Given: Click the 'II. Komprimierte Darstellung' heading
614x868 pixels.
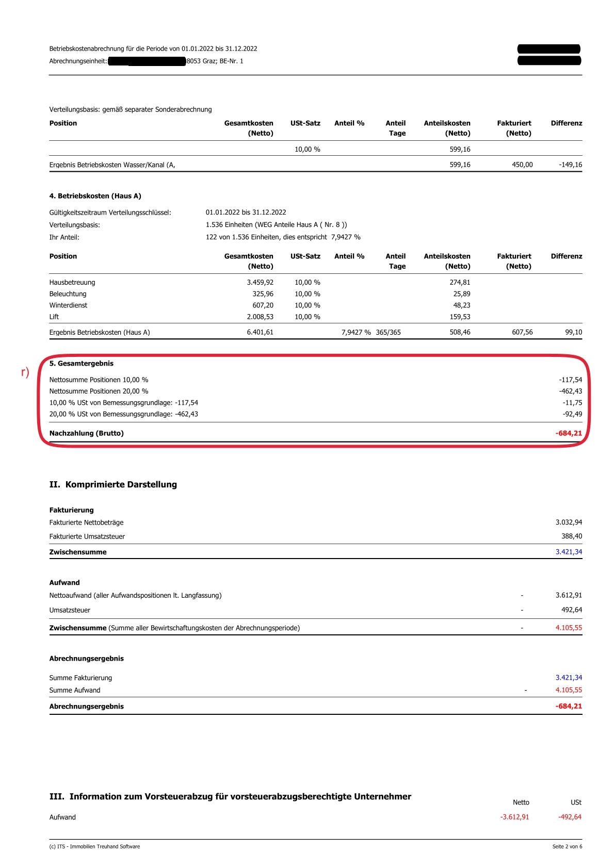Looking at the screenshot, I should tap(113, 484).
